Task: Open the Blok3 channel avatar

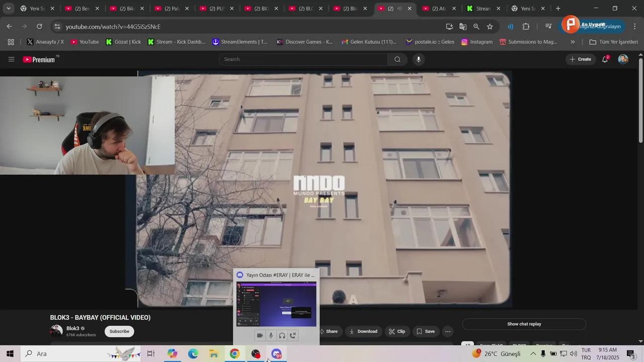Action: click(56, 331)
